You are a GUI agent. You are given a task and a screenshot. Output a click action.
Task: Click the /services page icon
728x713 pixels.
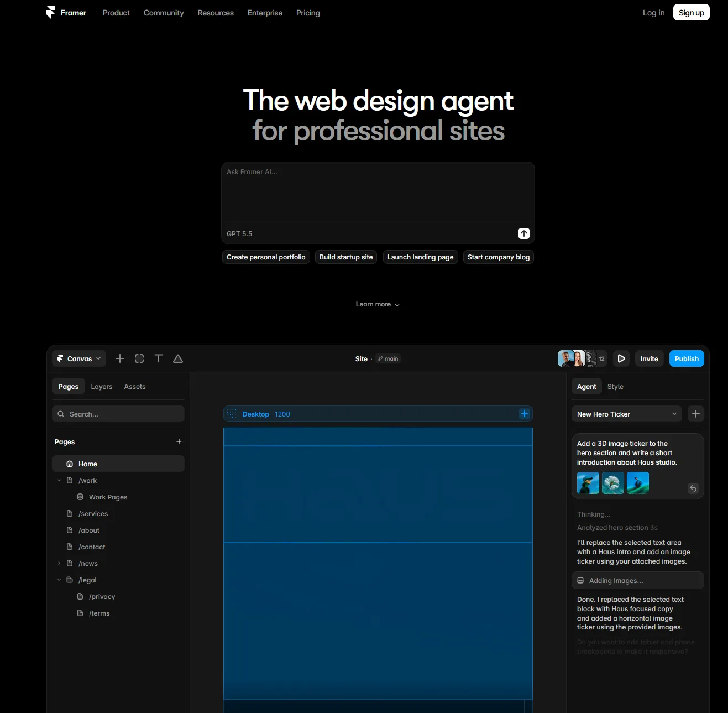(70, 513)
